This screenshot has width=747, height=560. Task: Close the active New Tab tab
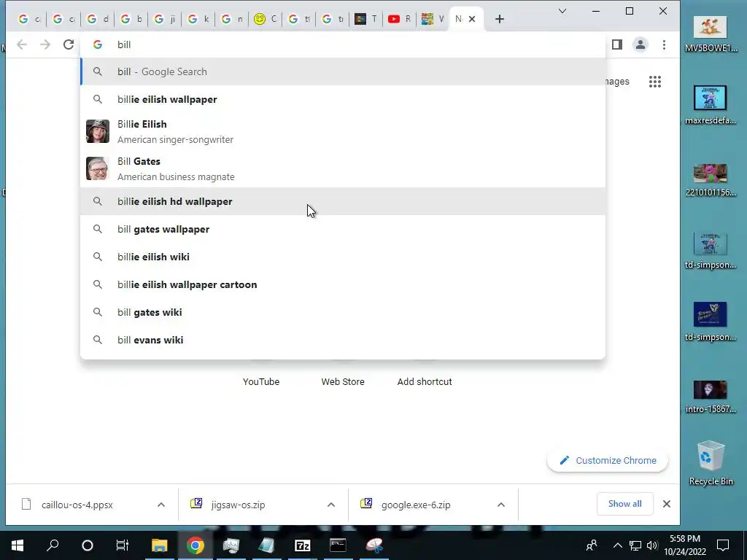point(472,19)
